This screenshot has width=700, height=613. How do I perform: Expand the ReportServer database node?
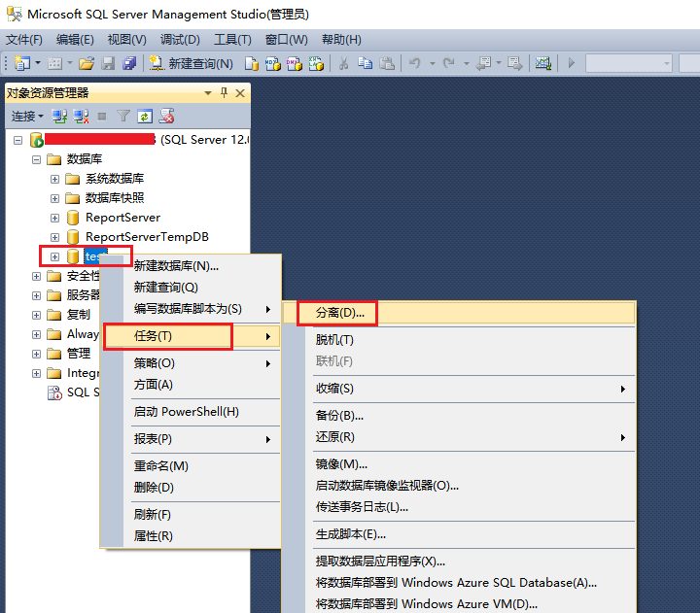tap(55, 218)
